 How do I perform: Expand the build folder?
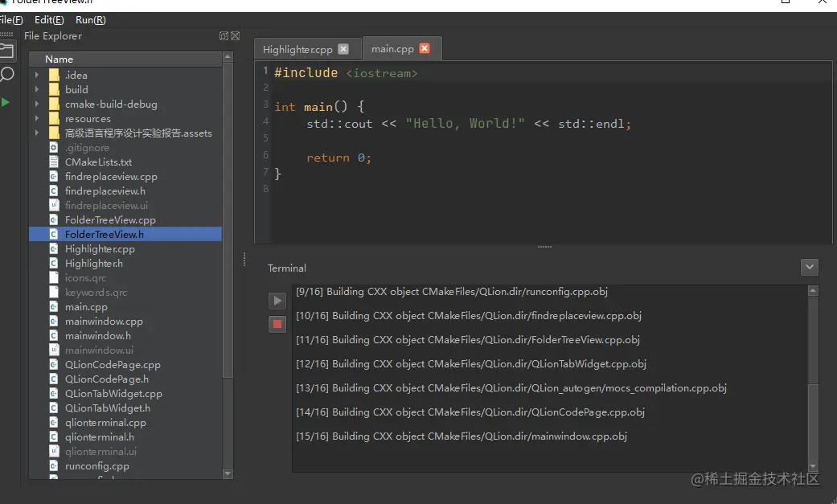(37, 89)
